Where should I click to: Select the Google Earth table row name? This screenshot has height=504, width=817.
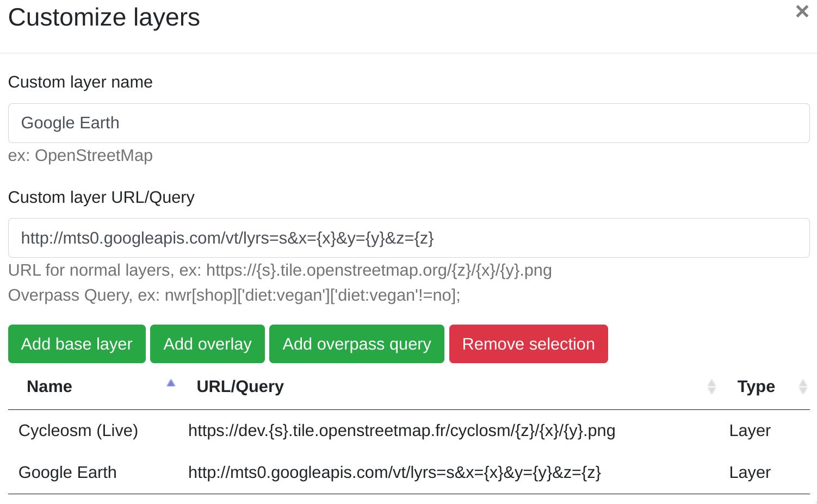coord(67,472)
